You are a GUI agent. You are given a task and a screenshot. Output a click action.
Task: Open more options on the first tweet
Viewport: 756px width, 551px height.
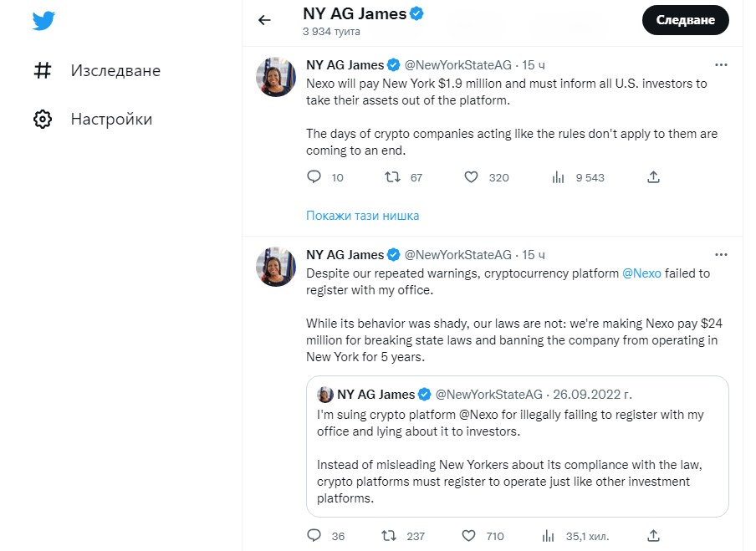click(720, 65)
